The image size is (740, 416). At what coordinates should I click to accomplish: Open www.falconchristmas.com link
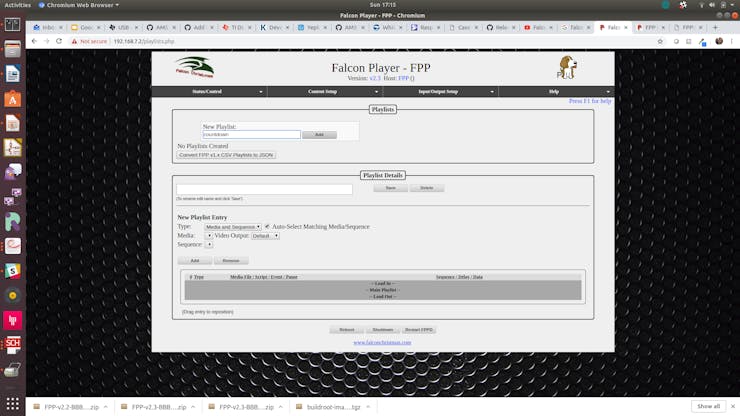click(x=382, y=342)
